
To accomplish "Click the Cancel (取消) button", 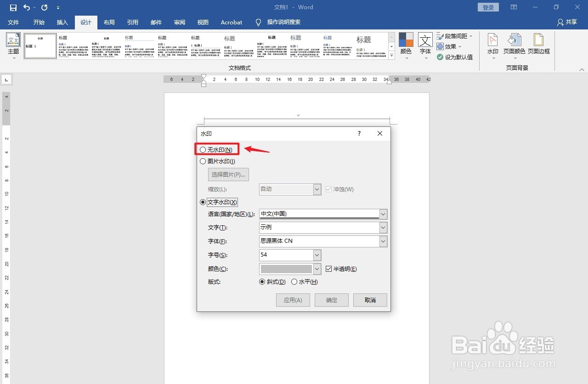I will pyautogui.click(x=370, y=300).
